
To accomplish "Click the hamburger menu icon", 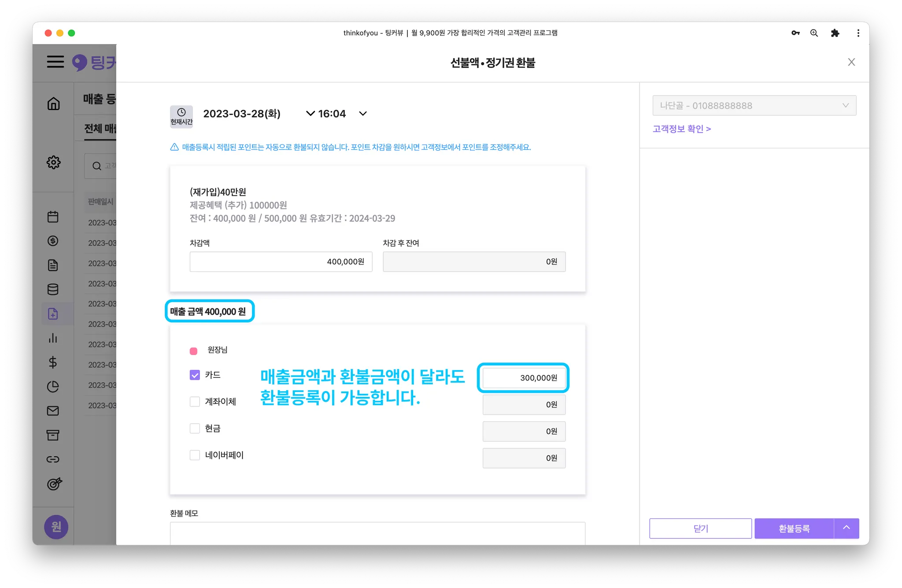I will coord(55,62).
